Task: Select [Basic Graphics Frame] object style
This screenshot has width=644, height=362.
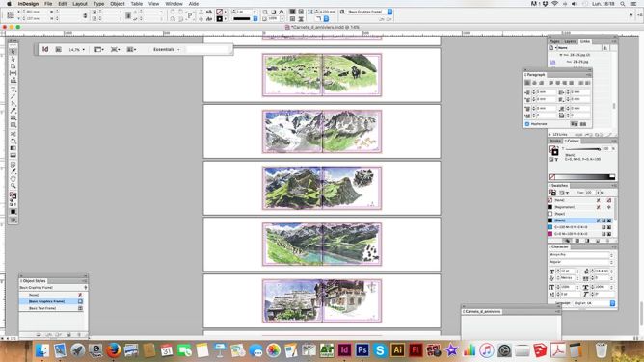Action: tap(51, 301)
